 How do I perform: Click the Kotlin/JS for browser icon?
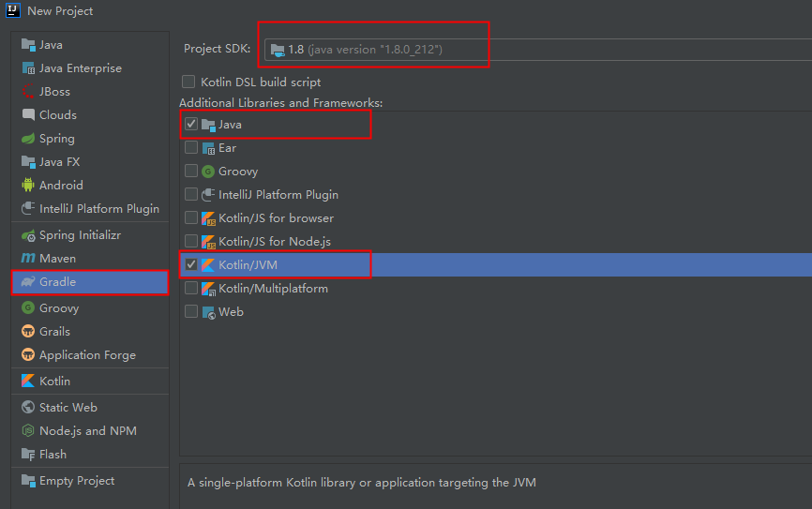208,218
